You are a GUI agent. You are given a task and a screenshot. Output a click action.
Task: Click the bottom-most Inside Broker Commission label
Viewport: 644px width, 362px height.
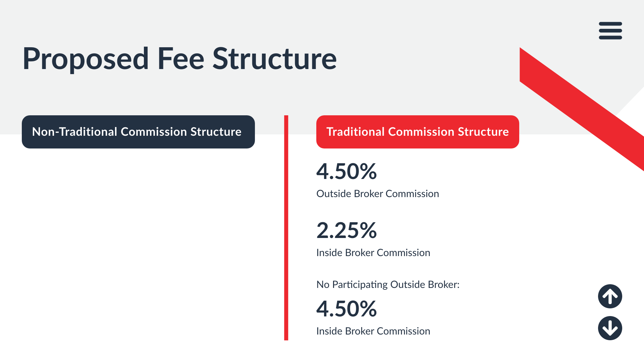(373, 331)
